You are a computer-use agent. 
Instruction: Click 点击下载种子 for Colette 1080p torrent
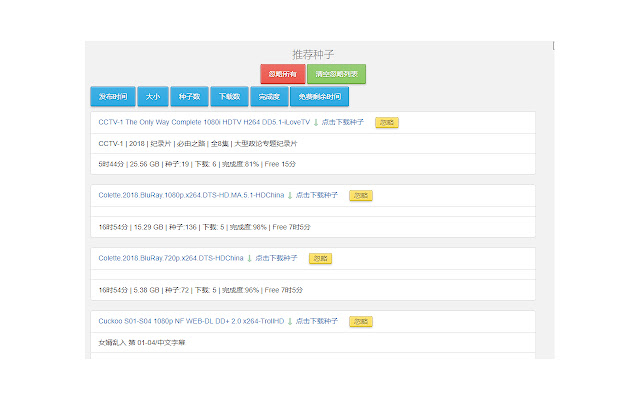(x=317, y=195)
